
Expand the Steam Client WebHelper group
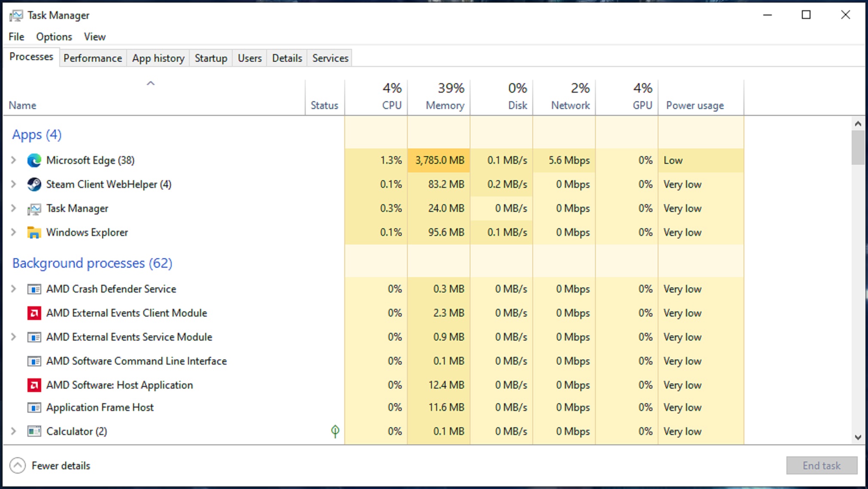(13, 184)
